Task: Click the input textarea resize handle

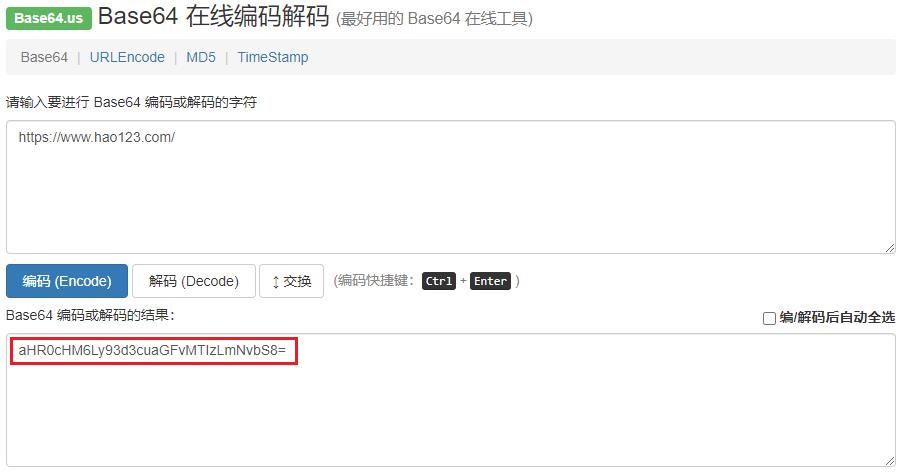Action: (890, 248)
